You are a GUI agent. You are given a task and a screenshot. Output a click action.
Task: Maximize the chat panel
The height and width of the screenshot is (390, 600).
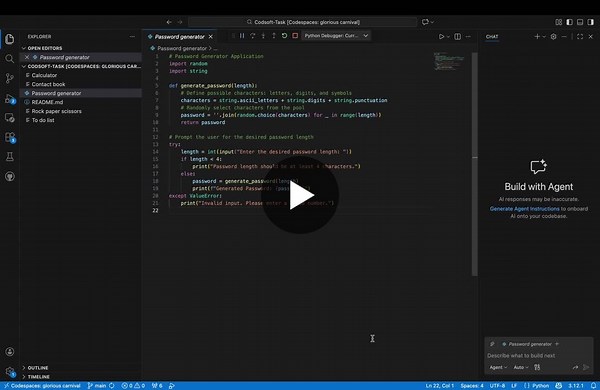(x=580, y=36)
